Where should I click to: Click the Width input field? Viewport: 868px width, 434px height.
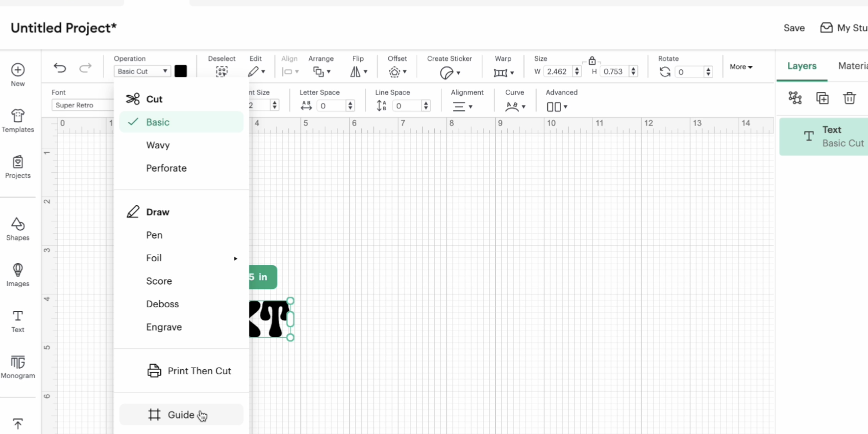[558, 71]
